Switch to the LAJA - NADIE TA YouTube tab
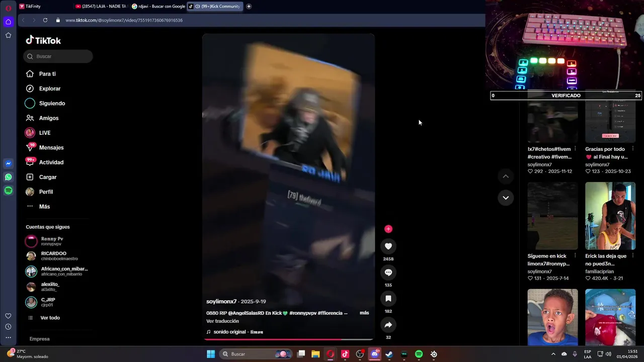Viewport: 644px width, 362px height. (101, 7)
